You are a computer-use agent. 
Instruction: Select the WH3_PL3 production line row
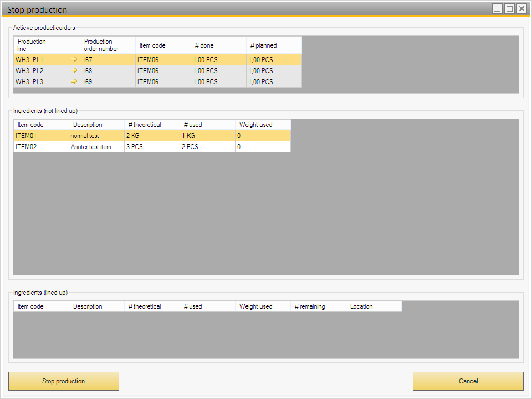click(41, 81)
